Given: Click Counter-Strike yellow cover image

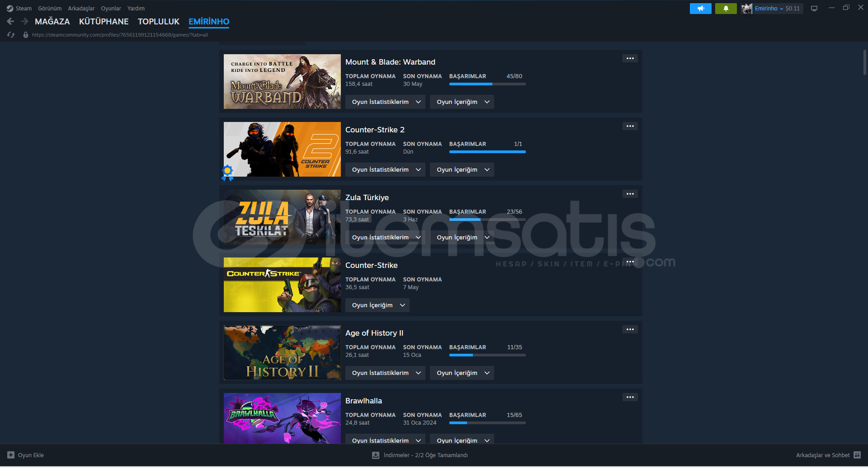Looking at the screenshot, I should pos(282,285).
